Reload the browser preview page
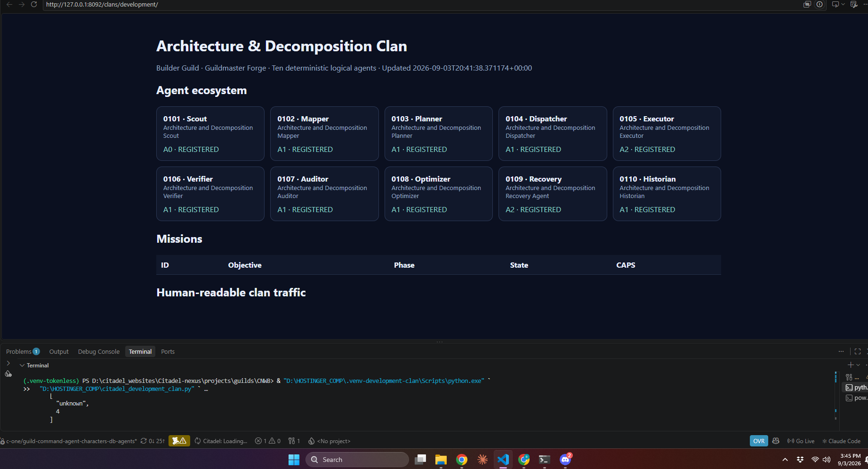Image resolution: width=868 pixels, height=469 pixels. click(34, 4)
